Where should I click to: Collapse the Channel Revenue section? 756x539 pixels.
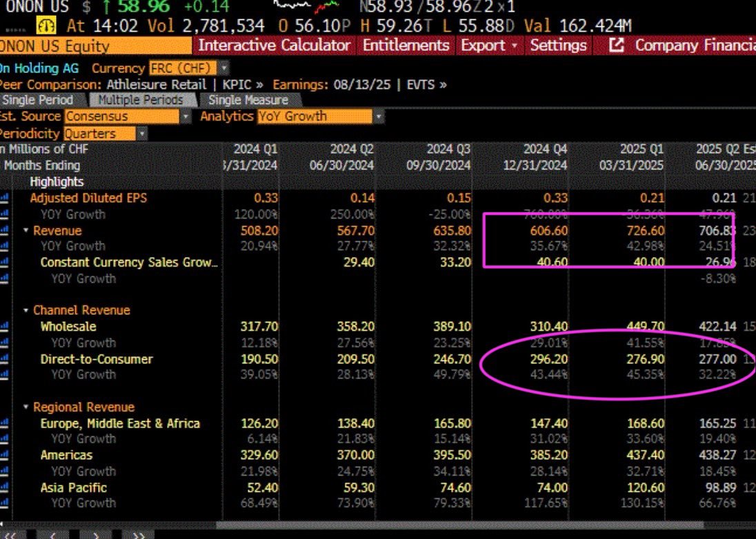coord(26,310)
